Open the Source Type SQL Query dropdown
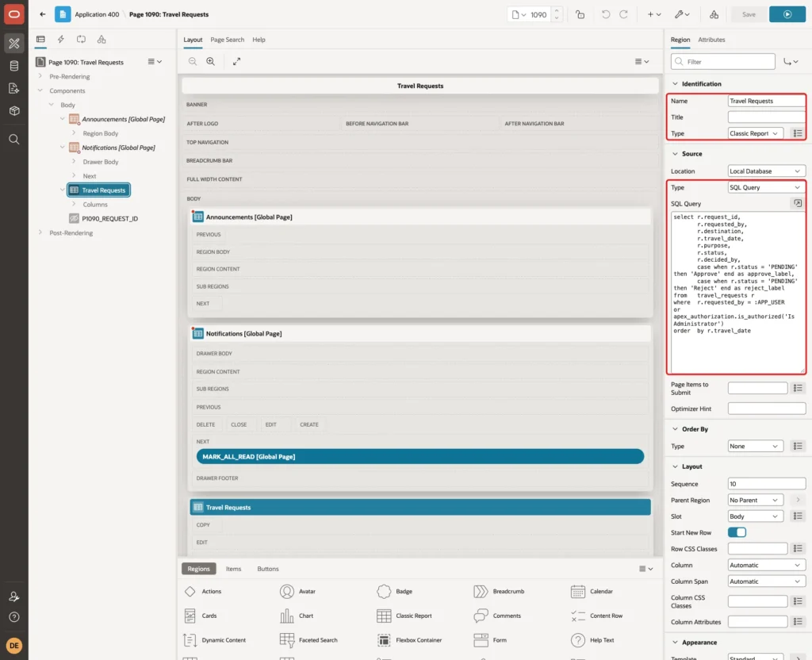The width and height of the screenshot is (812, 660). tap(766, 187)
